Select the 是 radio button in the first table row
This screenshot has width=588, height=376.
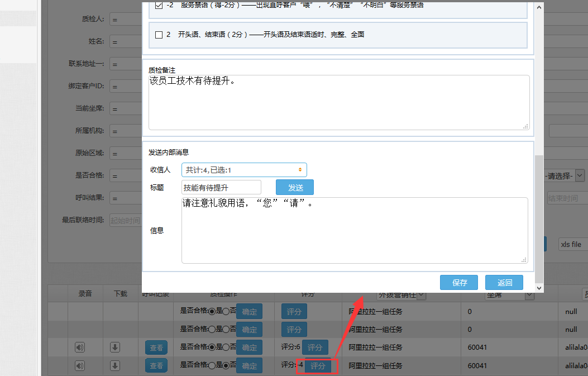pos(212,311)
